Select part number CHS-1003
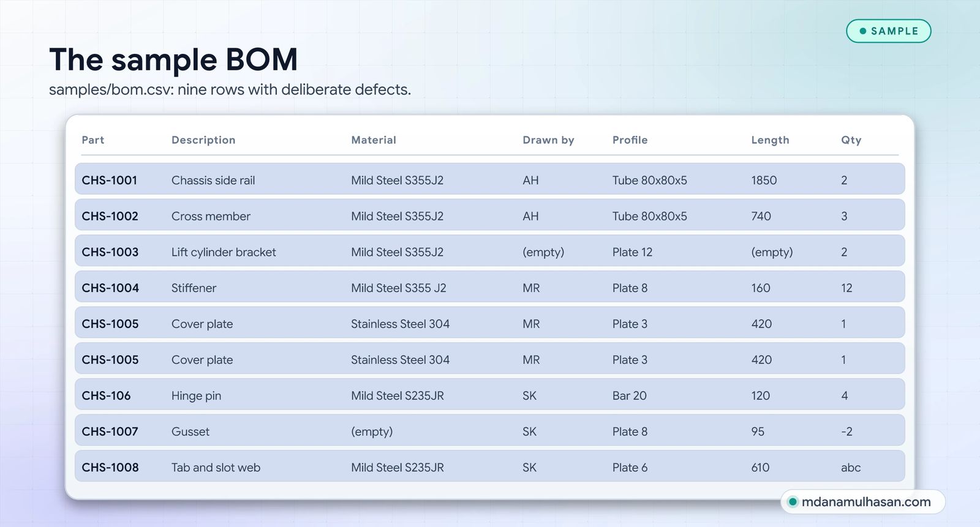This screenshot has height=527, width=980. (x=110, y=252)
